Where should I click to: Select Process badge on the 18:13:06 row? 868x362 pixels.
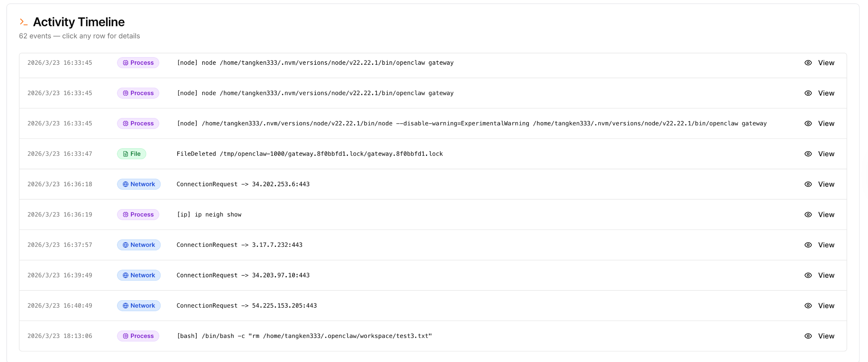coord(138,336)
